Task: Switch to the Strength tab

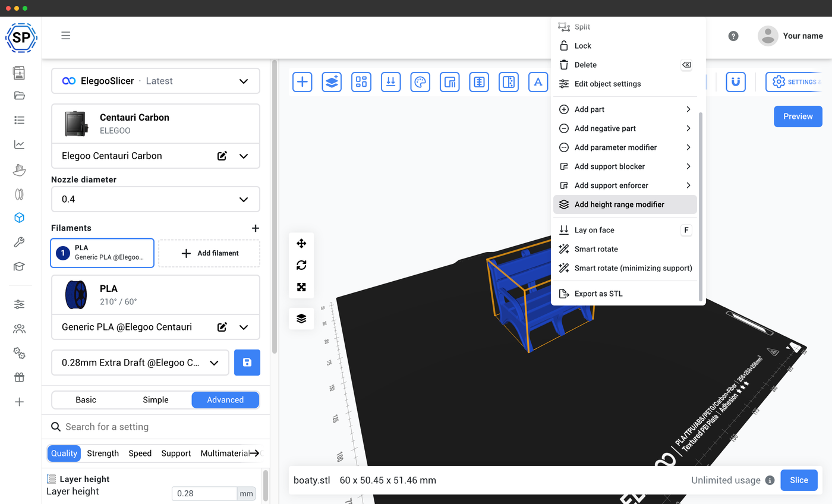Action: (103, 453)
